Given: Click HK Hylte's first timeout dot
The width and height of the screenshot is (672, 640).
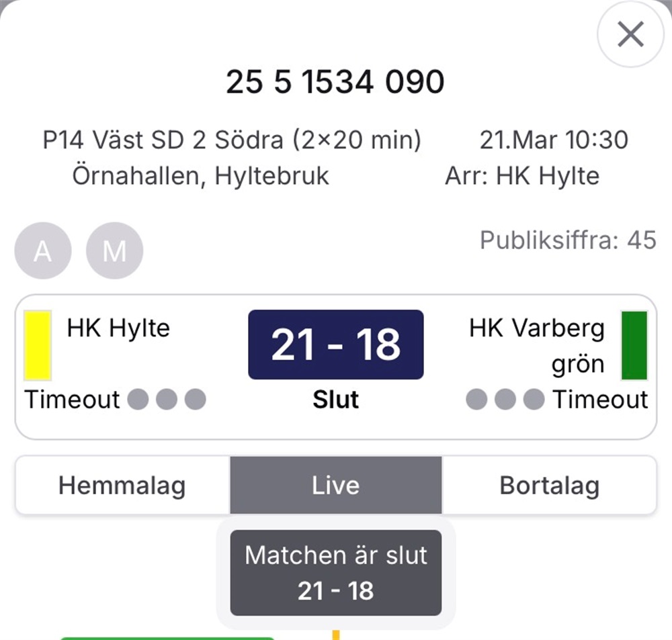Looking at the screenshot, I should click(x=137, y=400).
